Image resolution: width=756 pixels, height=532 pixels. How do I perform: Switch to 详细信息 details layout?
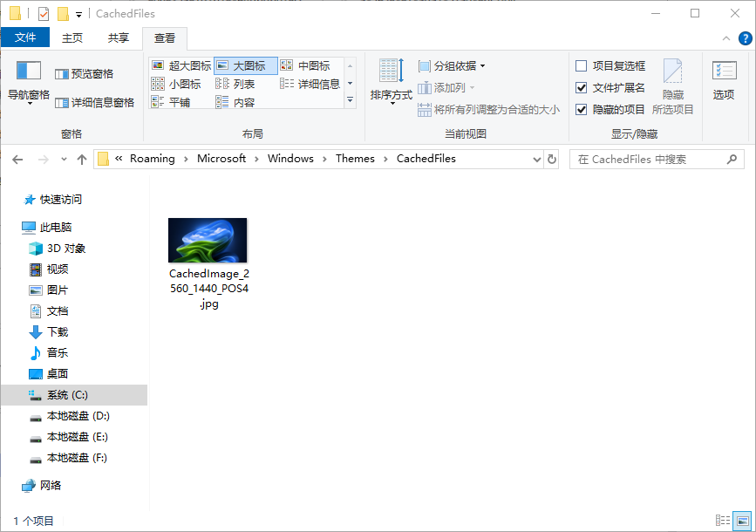310,84
